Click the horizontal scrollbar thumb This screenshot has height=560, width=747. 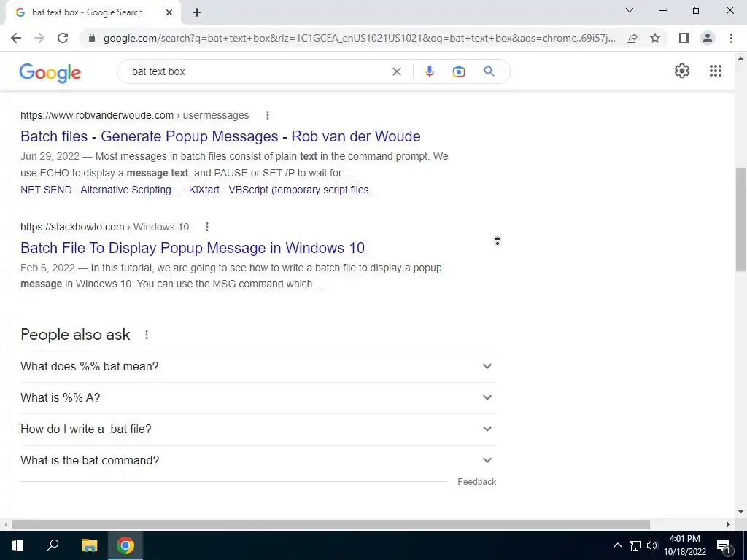[x=331, y=524]
